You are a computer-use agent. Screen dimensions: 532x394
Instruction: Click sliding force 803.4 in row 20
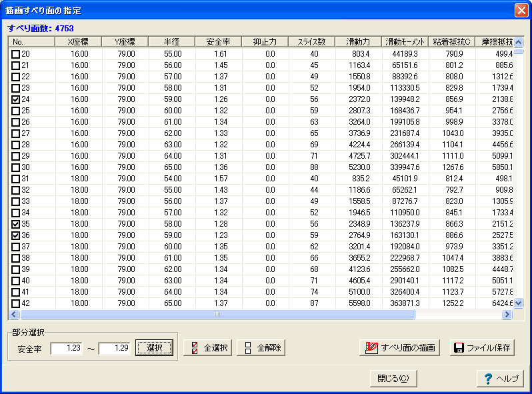click(360, 54)
